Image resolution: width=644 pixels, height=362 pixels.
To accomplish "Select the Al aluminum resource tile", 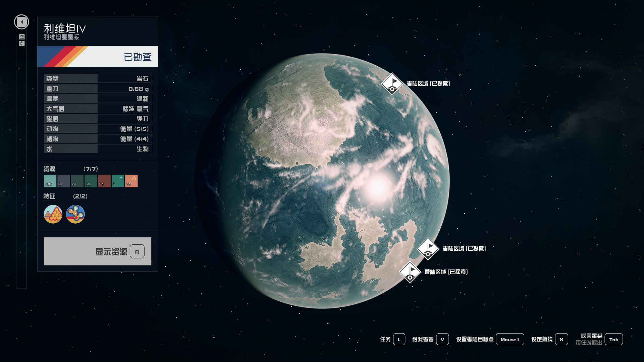I will point(77,181).
